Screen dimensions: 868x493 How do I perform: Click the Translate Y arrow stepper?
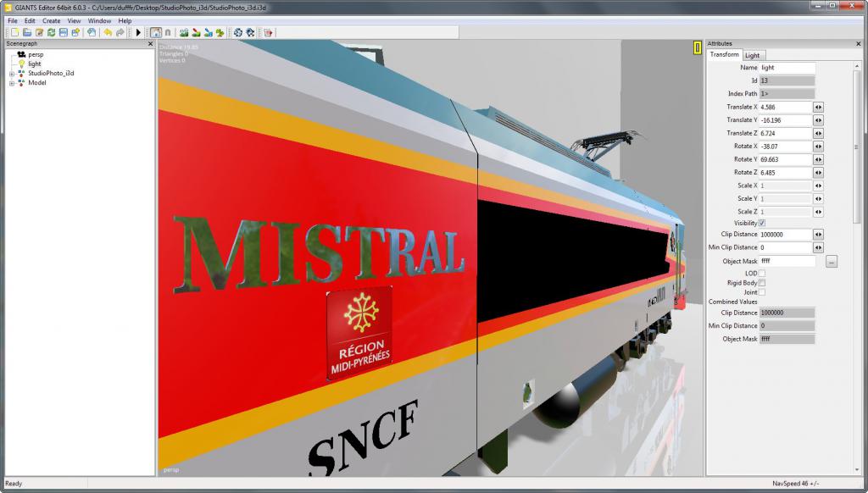818,120
